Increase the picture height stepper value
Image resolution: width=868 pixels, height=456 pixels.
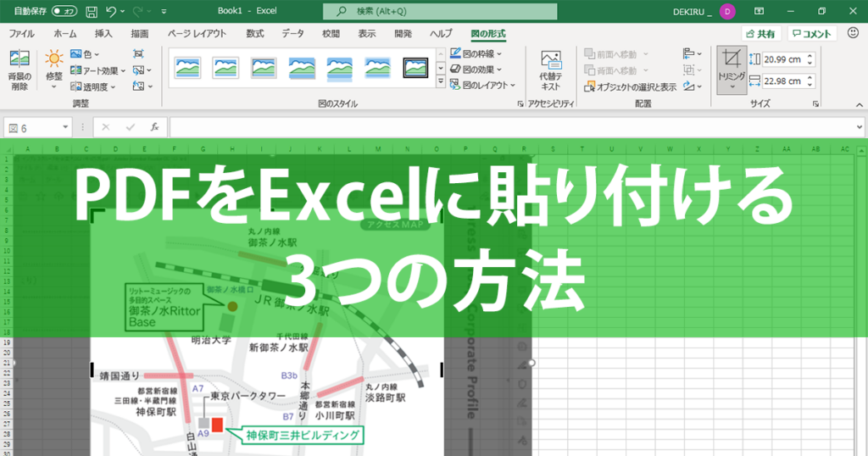(x=810, y=56)
